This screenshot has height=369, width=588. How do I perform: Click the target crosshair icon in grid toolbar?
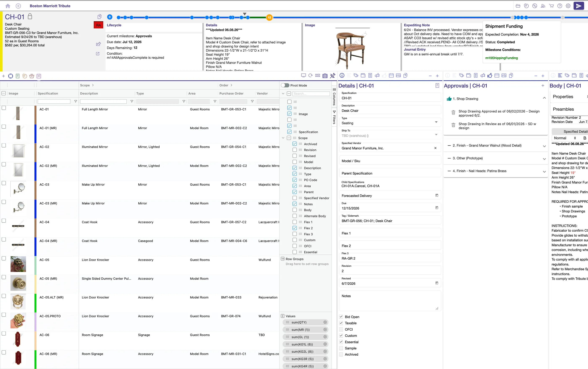tap(10, 76)
